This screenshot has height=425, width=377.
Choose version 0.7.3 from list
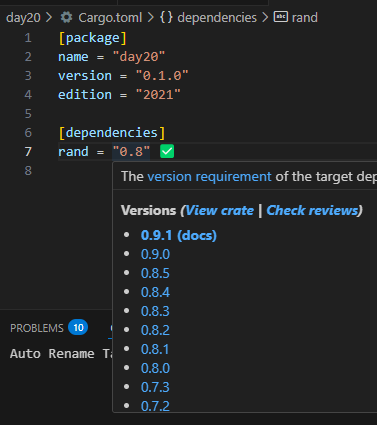pyautogui.click(x=155, y=387)
